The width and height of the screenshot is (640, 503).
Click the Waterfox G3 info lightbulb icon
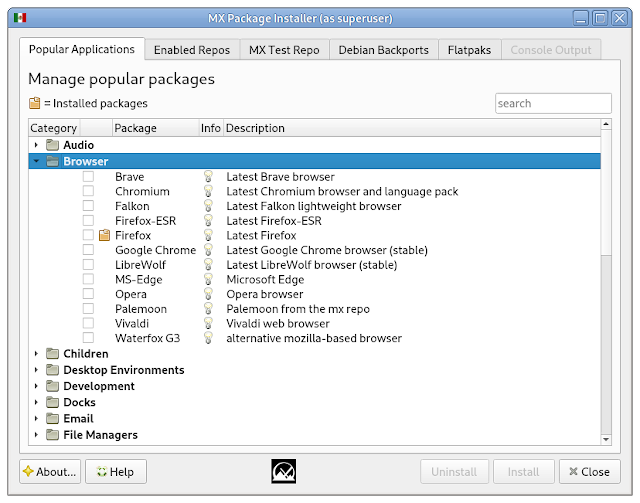tap(208, 338)
